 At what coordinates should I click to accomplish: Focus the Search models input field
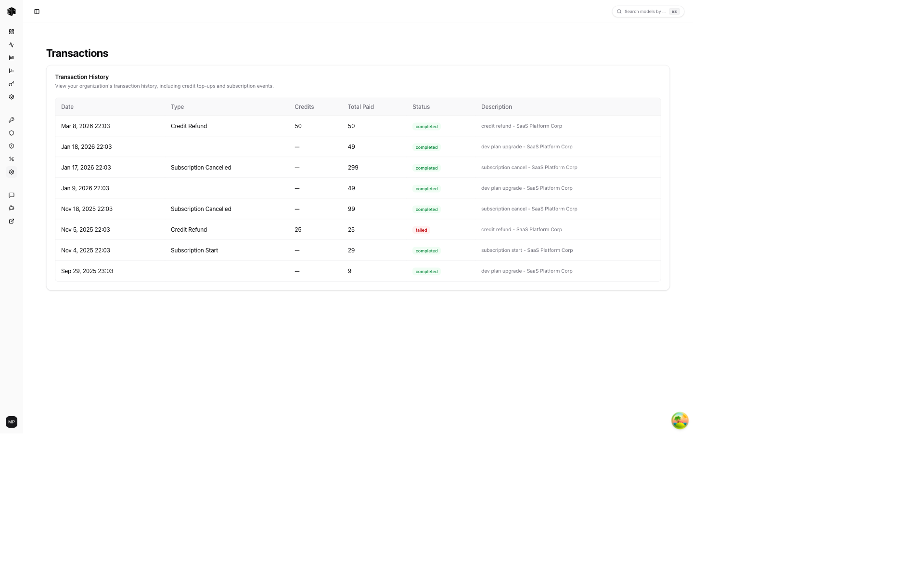click(x=645, y=12)
